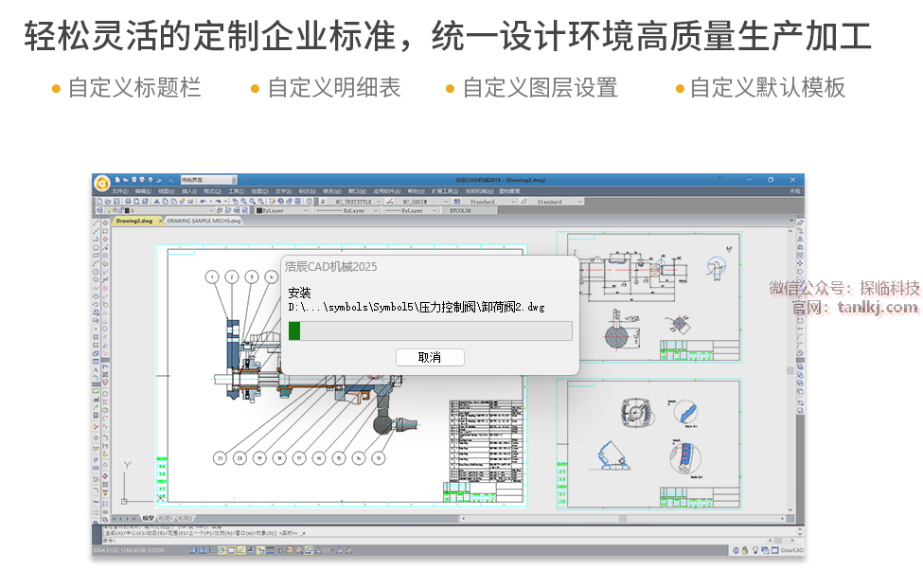Click the Undo arrow icon
Image resolution: width=923 pixels, height=588 pixels.
[204, 202]
